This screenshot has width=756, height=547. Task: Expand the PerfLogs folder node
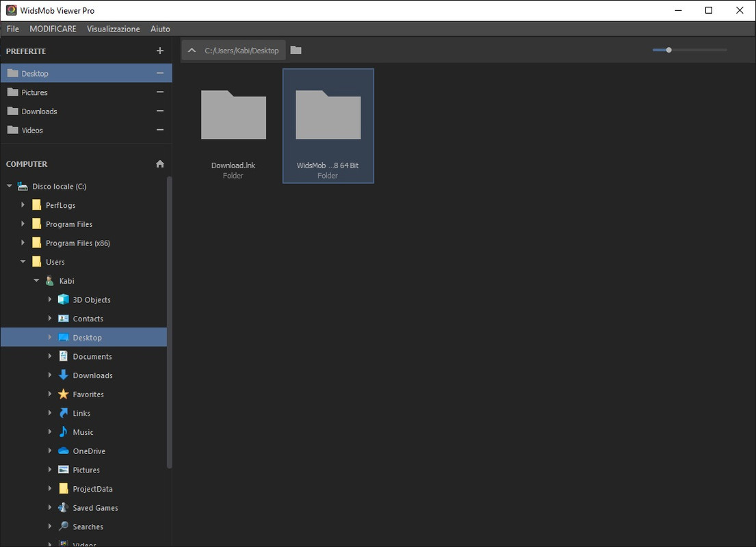23,205
